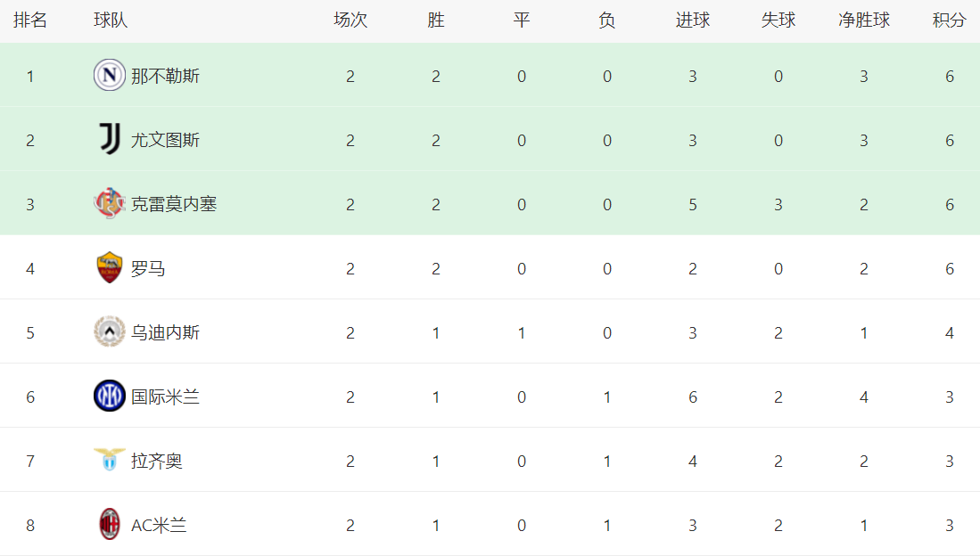This screenshot has width=980, height=556.
Task: Click the Juventus club logo
Action: [x=109, y=140]
